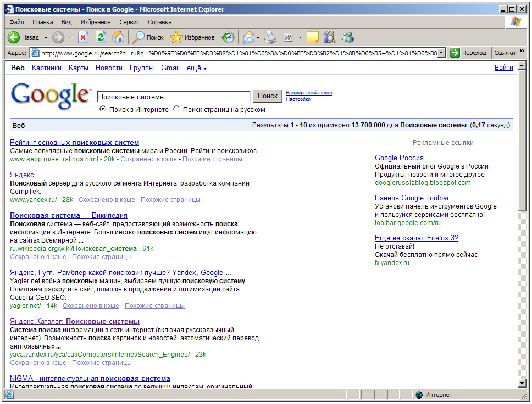Screen dimensions: 532x404
Task: Switch to Новости search tab
Action: pyautogui.click(x=109, y=68)
